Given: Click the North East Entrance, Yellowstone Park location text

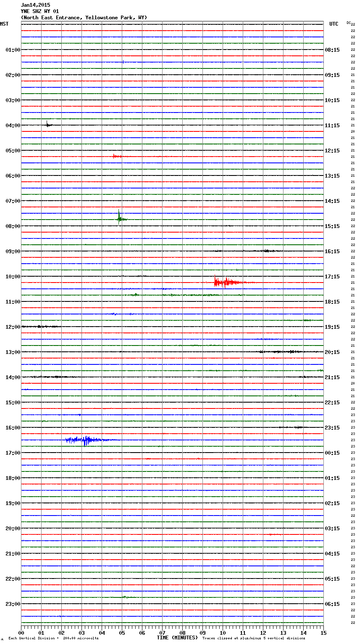Looking at the screenshot, I should click(84, 18).
